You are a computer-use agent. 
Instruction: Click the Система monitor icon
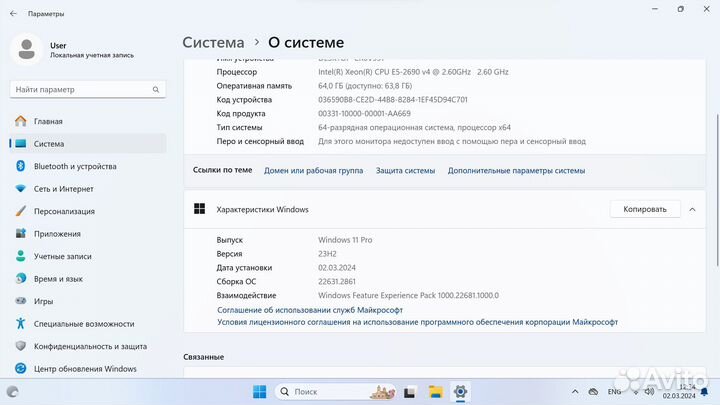[x=21, y=144]
